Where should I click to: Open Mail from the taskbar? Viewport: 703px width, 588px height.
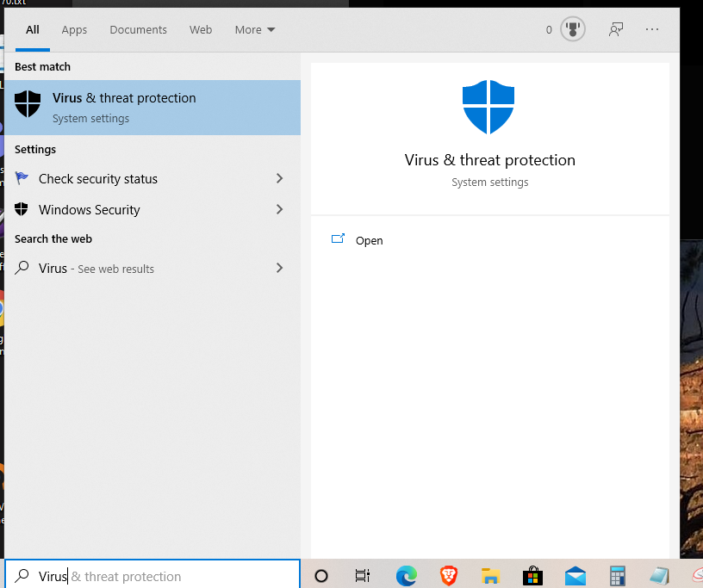point(575,576)
